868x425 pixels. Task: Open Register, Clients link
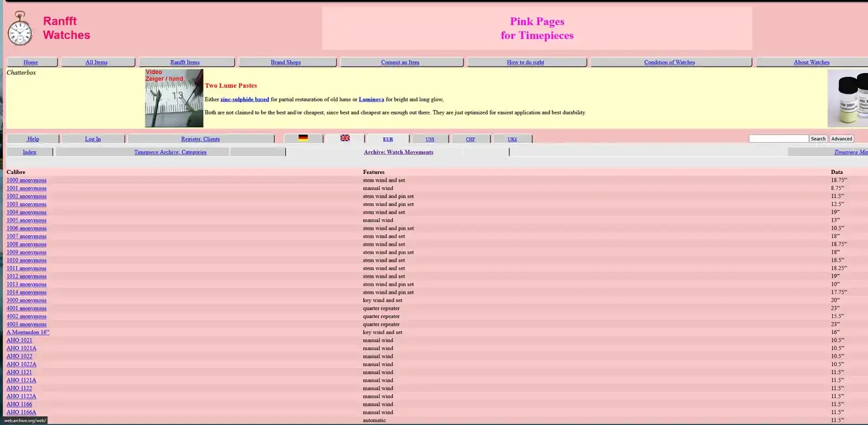click(201, 139)
